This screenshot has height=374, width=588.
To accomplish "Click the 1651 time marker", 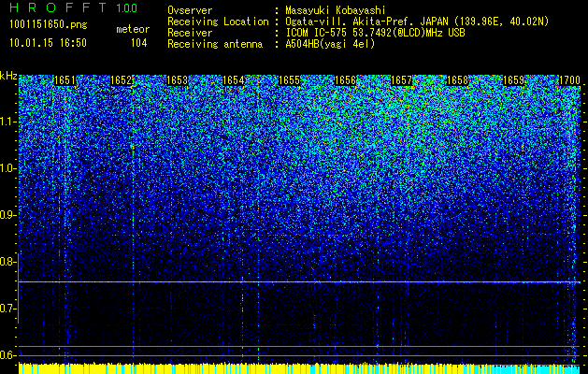I will [x=65, y=80].
